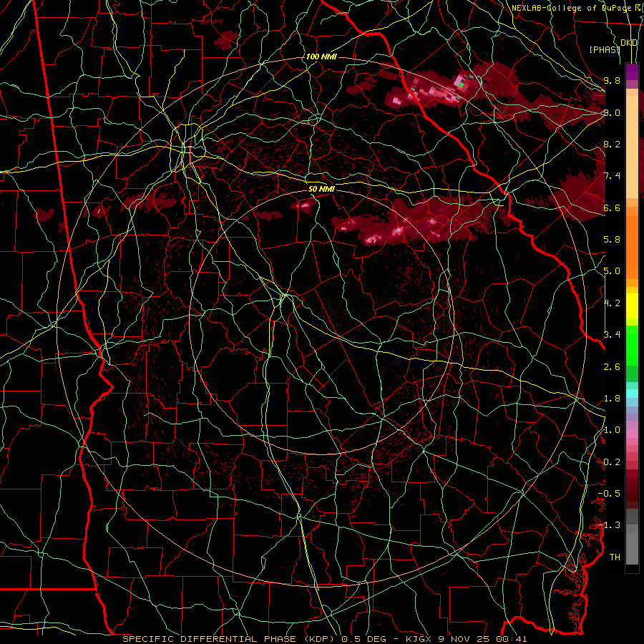Screen dimensions: 644x644
Task: Click the 7.4 scale value
Action: click(x=612, y=175)
